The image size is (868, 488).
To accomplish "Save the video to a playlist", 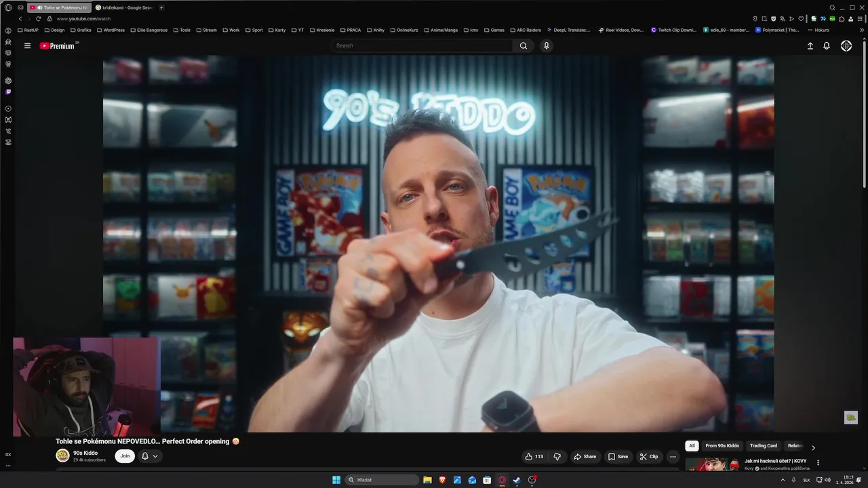I will (618, 457).
